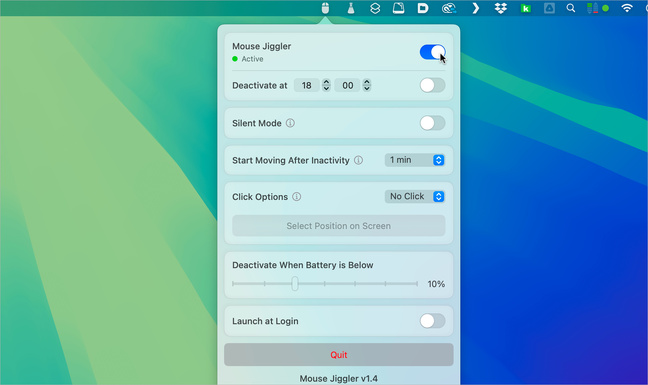Open the card-shaped menu bar icon

point(398,8)
